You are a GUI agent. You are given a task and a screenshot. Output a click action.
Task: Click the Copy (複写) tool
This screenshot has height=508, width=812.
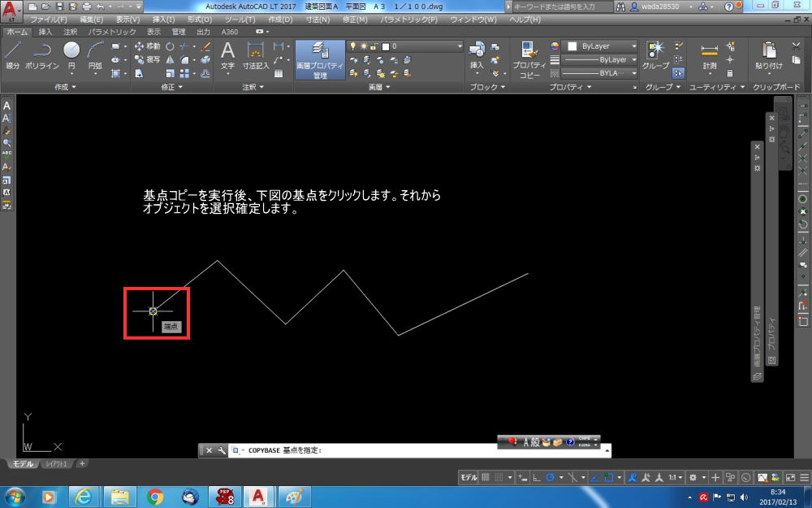click(148, 59)
